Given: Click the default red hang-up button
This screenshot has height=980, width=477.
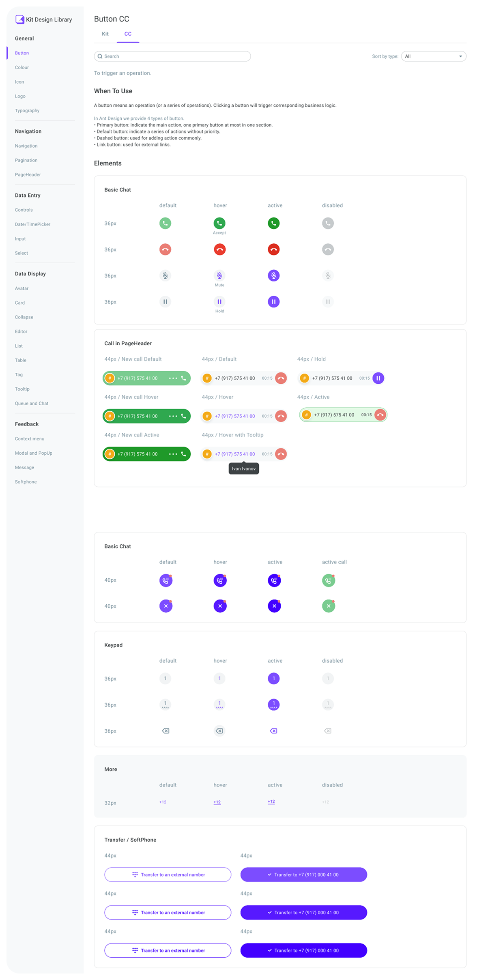Looking at the screenshot, I should [x=165, y=249].
